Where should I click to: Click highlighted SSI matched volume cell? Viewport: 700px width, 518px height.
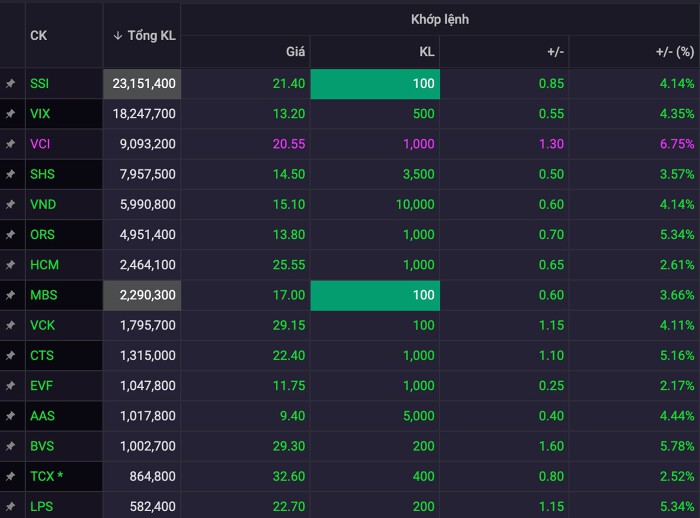tap(375, 84)
